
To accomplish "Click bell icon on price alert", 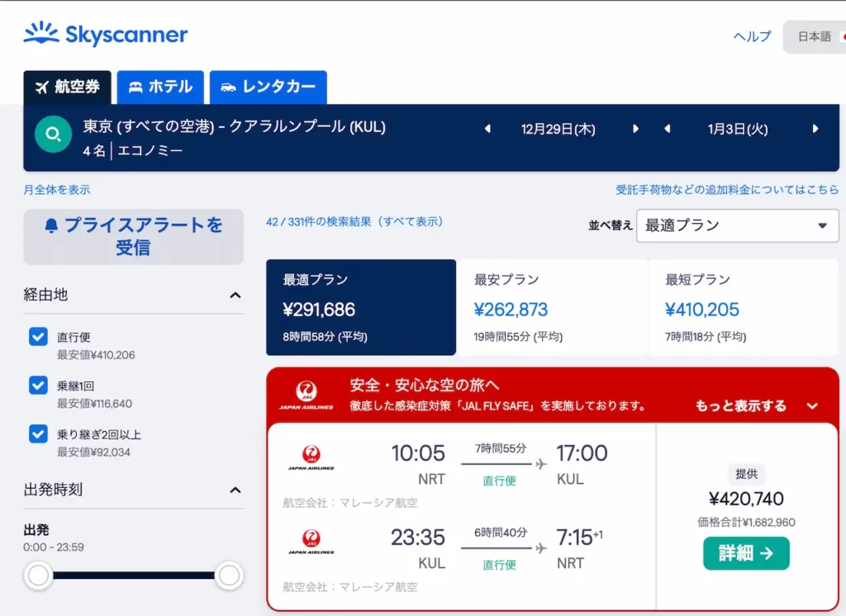I will [51, 225].
